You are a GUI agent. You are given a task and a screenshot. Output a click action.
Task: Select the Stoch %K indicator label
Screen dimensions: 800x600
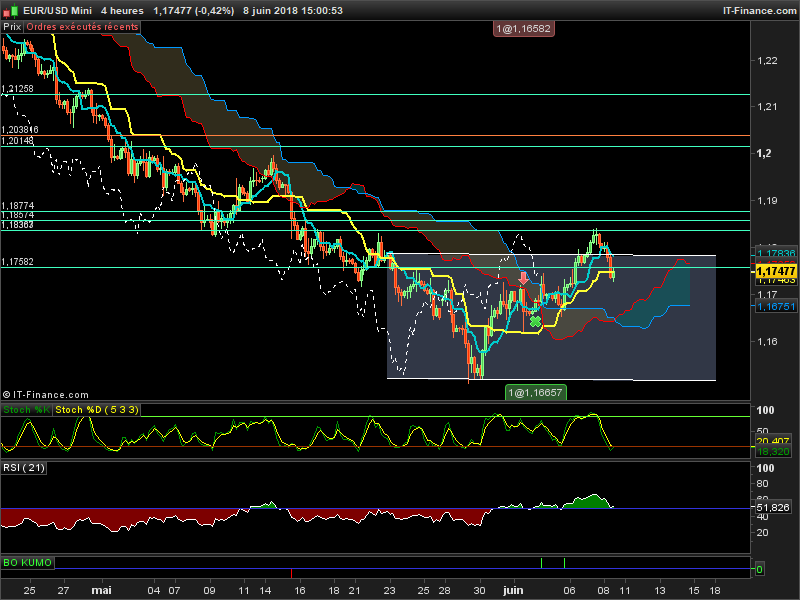27,410
